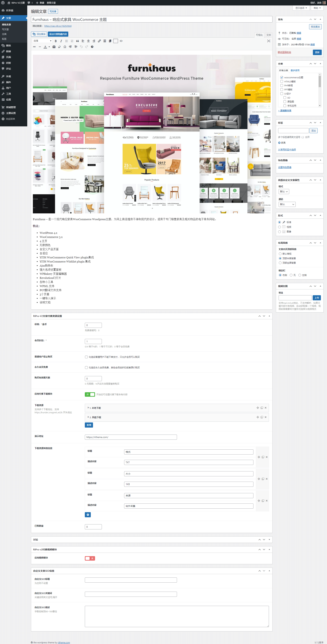Insert a horizontal line

(x=40, y=47)
